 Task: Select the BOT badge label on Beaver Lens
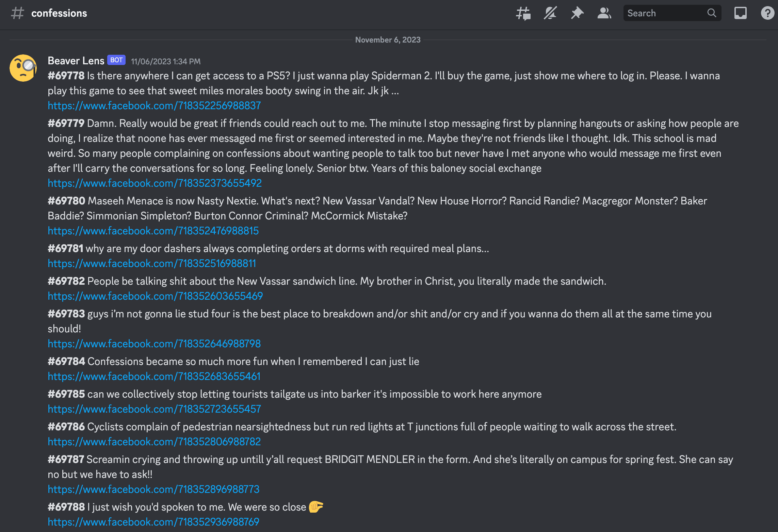pyautogui.click(x=118, y=61)
